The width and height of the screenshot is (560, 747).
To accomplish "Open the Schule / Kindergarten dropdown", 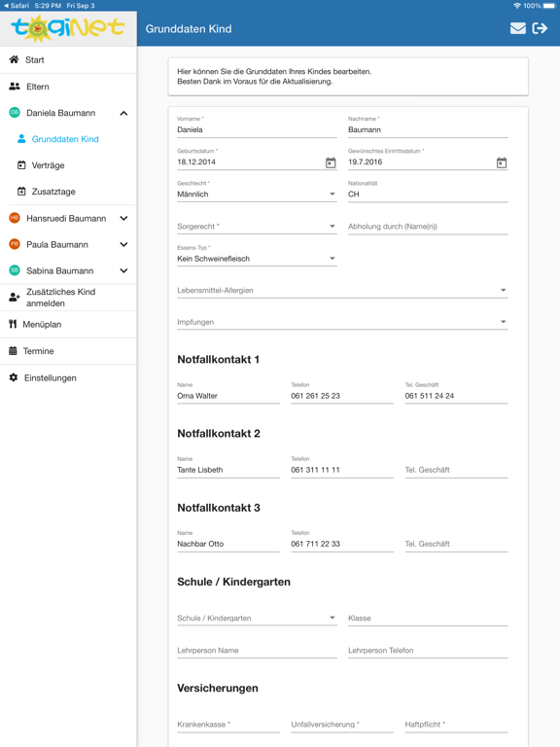I will (x=257, y=618).
